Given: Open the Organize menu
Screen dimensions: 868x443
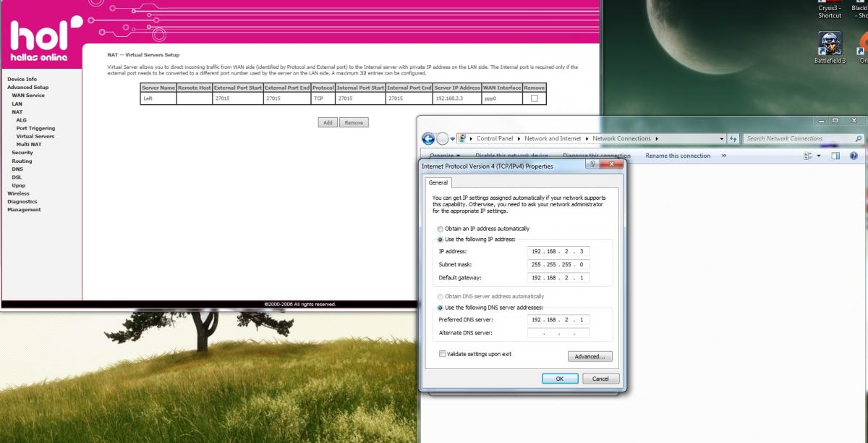Looking at the screenshot, I should point(443,156).
